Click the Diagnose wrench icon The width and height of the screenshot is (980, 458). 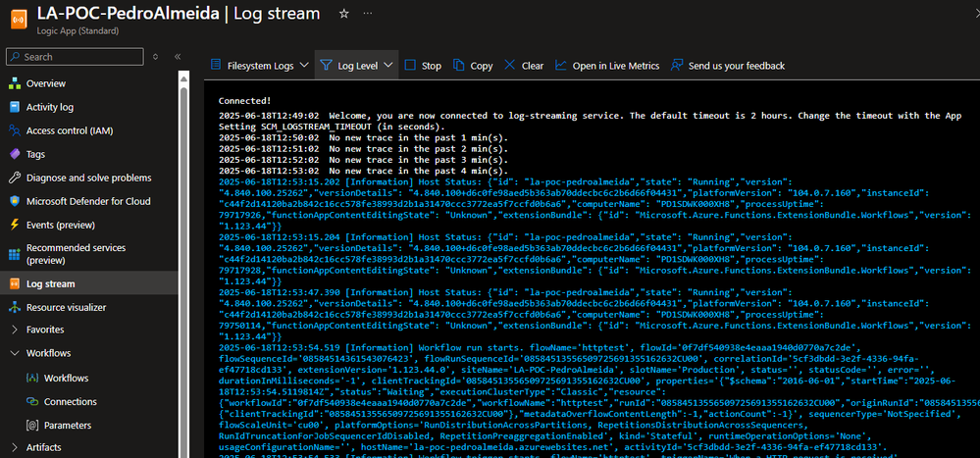coord(15,178)
